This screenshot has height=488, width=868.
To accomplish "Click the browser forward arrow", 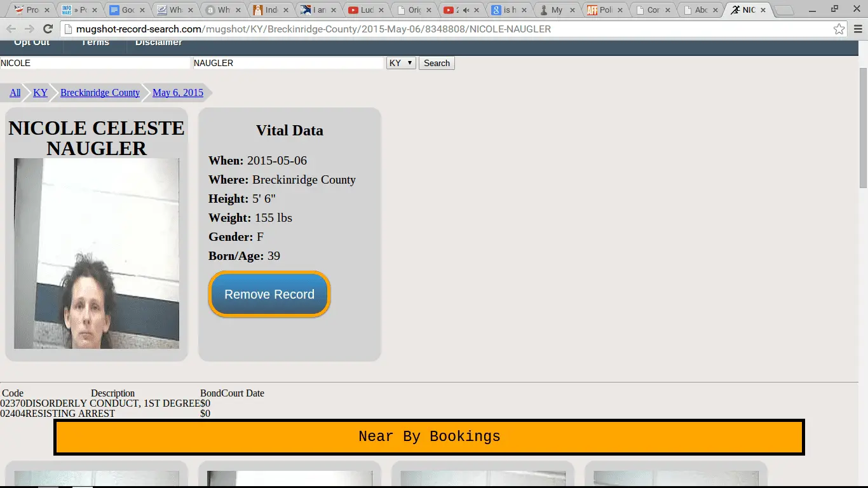I will (29, 29).
